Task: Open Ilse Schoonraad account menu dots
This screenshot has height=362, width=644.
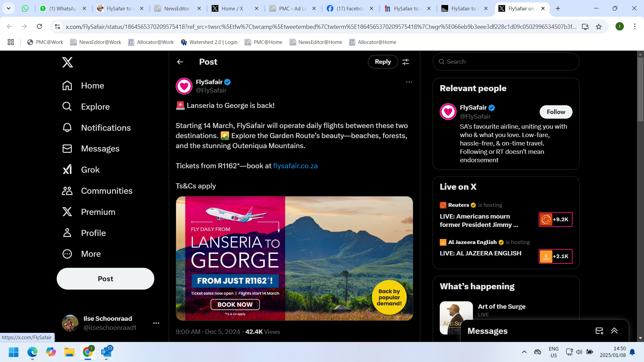Action: [156, 323]
